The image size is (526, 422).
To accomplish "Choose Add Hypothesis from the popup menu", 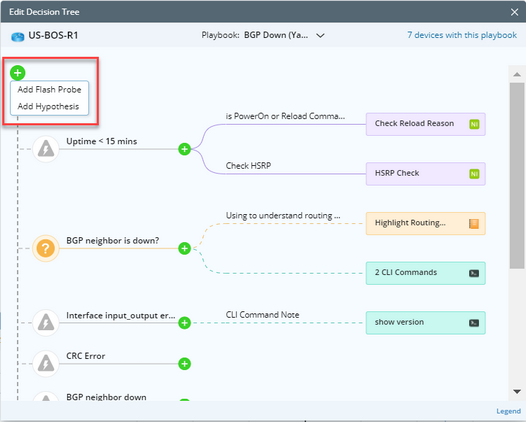I will point(49,106).
